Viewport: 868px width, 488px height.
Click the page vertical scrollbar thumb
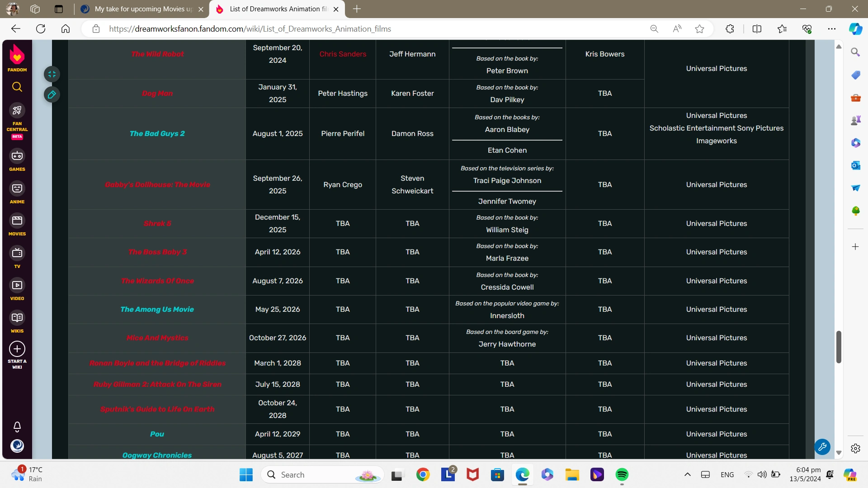point(839,347)
